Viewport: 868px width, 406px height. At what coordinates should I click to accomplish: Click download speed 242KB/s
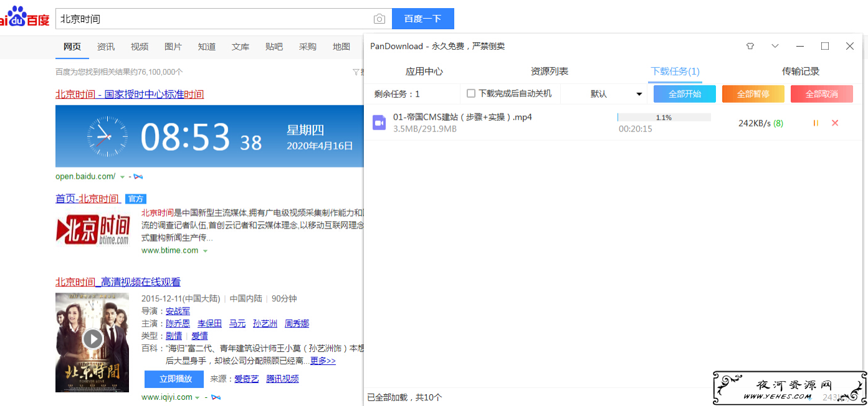pyautogui.click(x=755, y=123)
